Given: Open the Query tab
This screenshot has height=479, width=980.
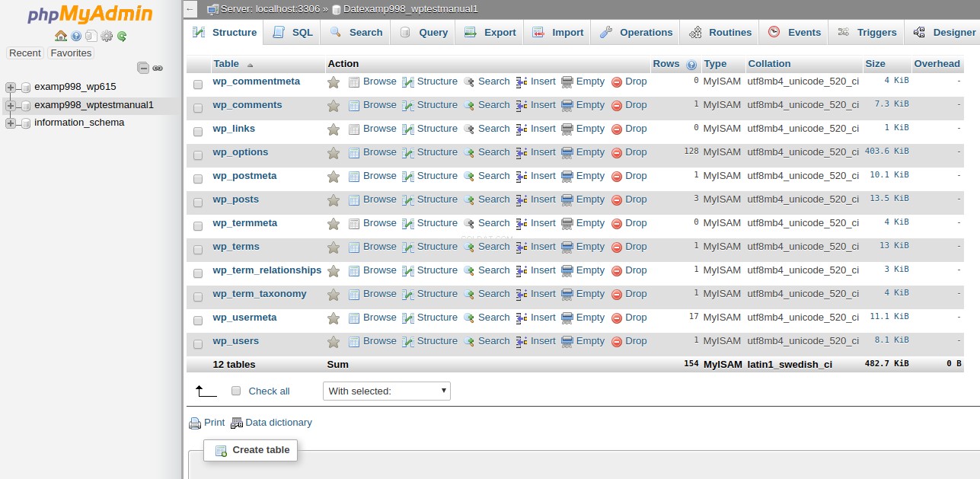Looking at the screenshot, I should (423, 33).
